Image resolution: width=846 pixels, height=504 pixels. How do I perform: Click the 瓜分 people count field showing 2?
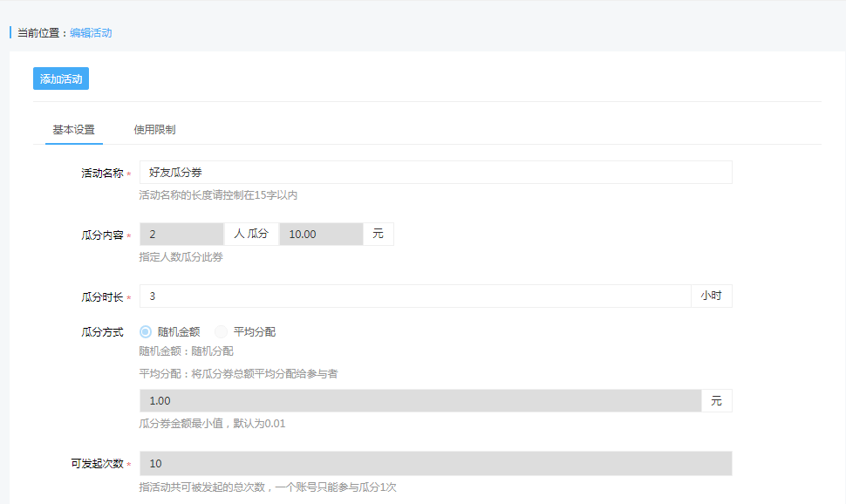pyautogui.click(x=181, y=235)
